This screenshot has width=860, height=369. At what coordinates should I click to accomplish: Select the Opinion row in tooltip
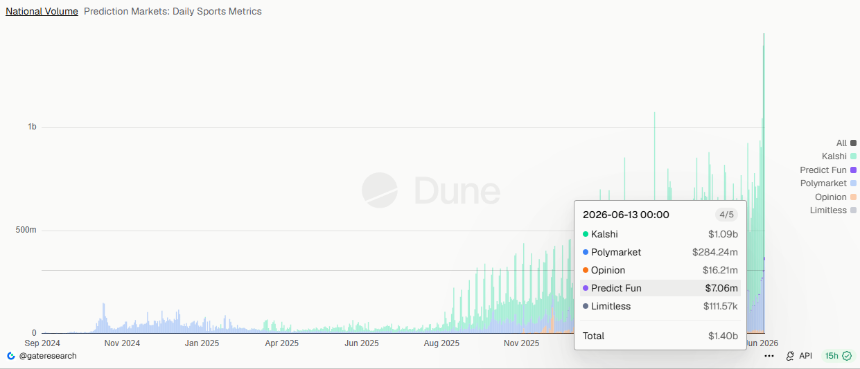(x=660, y=270)
